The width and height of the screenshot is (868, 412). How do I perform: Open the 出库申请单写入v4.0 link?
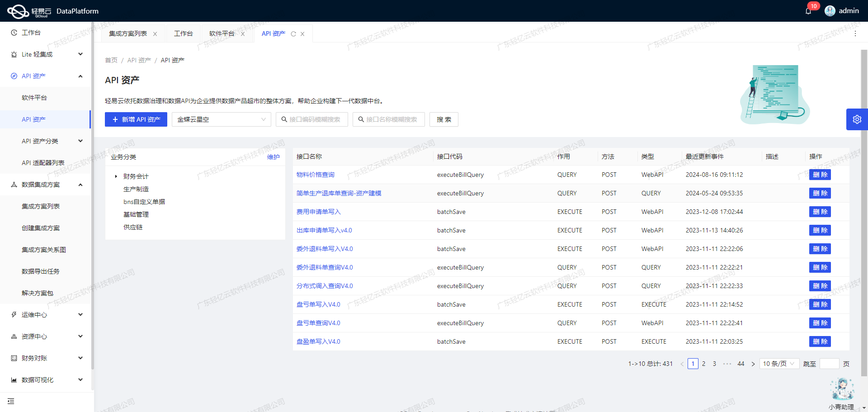pos(324,230)
